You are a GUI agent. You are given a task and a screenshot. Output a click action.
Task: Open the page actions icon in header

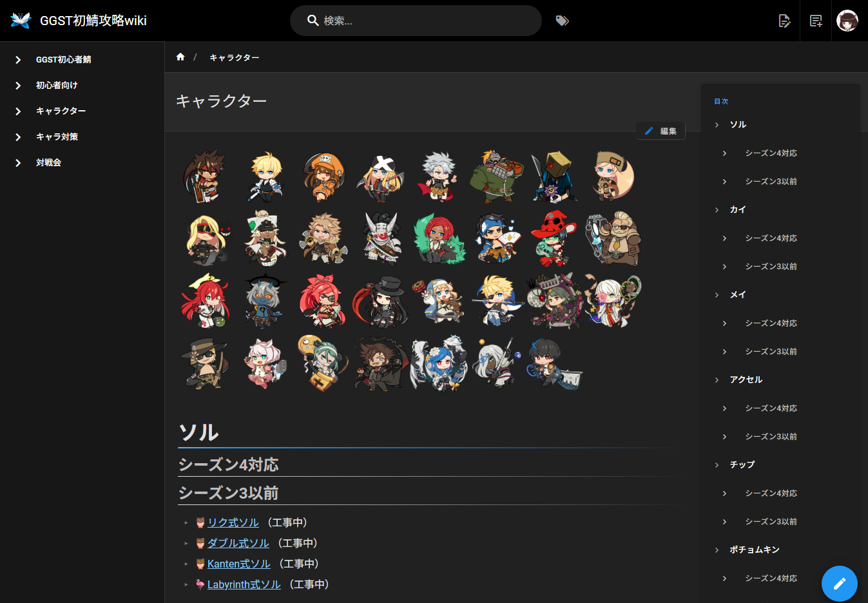(784, 21)
